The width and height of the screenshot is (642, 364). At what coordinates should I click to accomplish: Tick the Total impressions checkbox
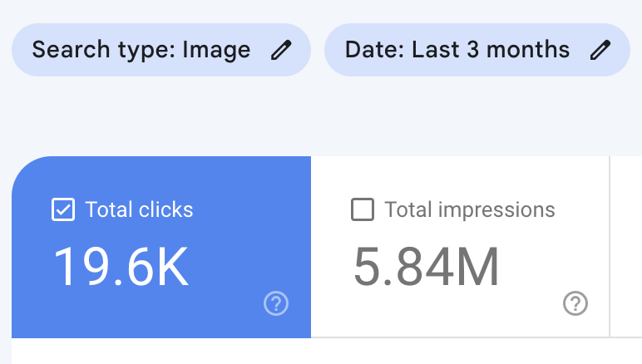pyautogui.click(x=363, y=210)
